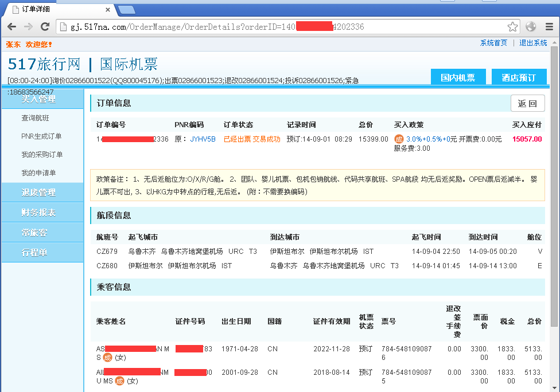
Task: Reload the page with refresh icon
Action: pos(45,27)
